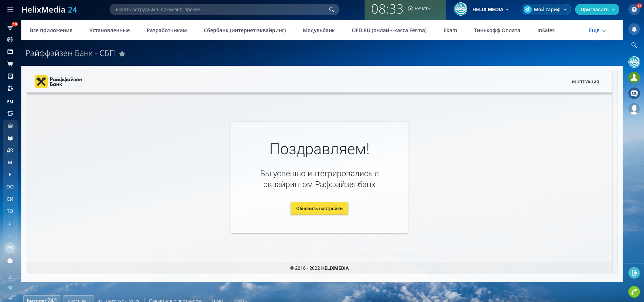Open the Тинькофф Оплата tab
Viewport: 644px width, 302px height.
click(x=497, y=31)
